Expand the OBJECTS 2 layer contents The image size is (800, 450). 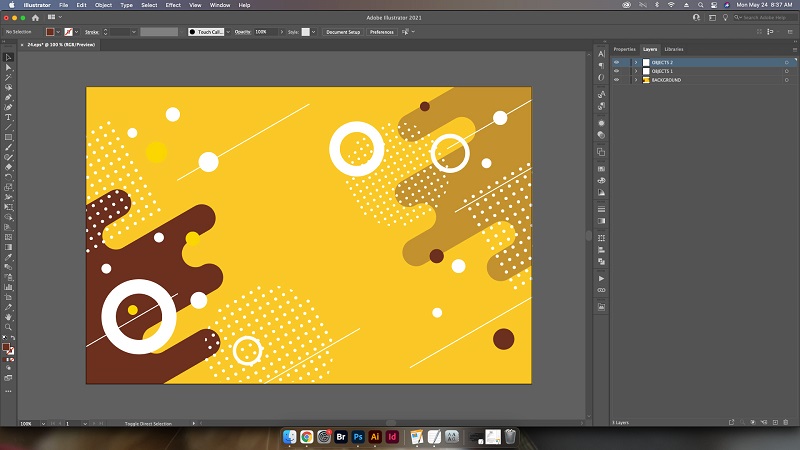click(635, 62)
